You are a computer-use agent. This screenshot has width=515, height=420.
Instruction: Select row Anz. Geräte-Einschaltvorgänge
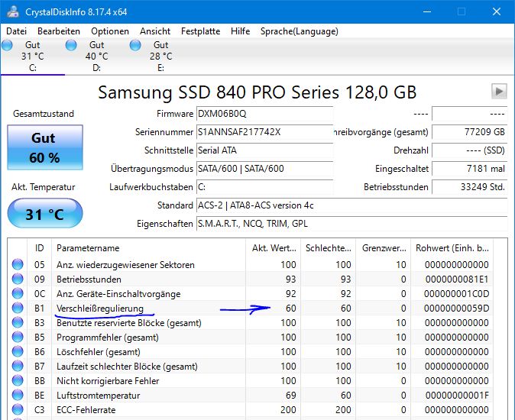(x=251, y=294)
